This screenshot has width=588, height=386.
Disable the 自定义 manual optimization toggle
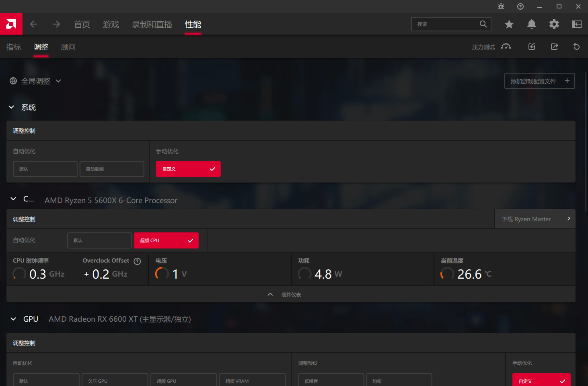188,169
